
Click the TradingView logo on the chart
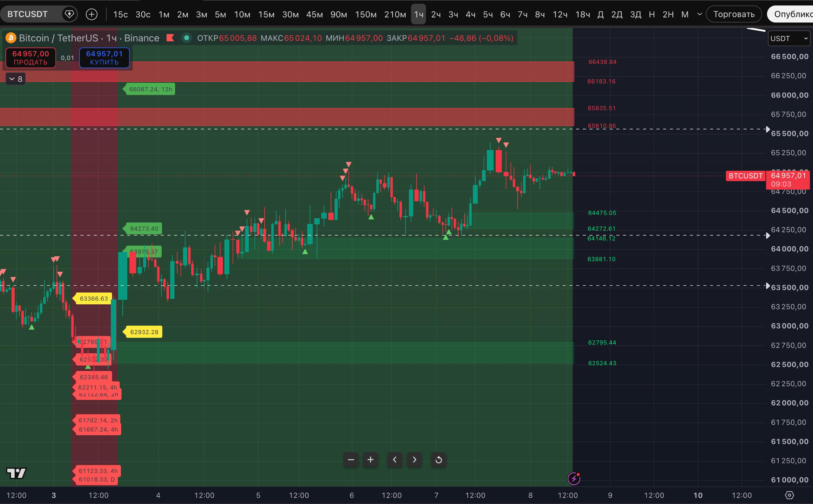tap(16, 473)
